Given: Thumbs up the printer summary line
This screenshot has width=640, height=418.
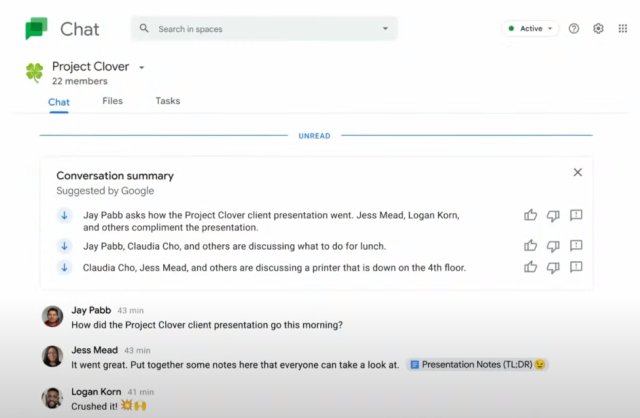Looking at the screenshot, I should [530, 267].
